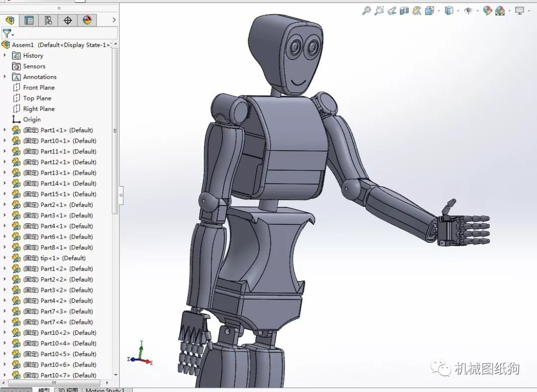537x392 pixels.
Task: Select Part2<2> (Default) row
Action: tap(52, 279)
